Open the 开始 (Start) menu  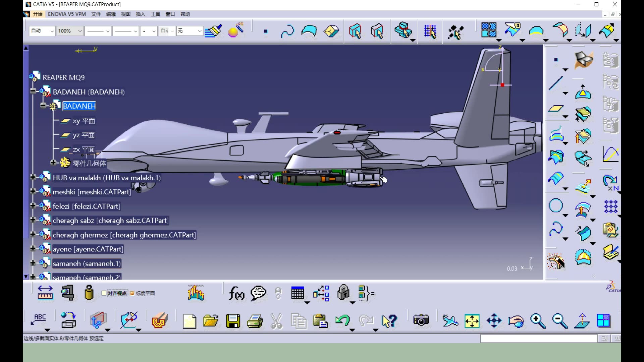pos(38,14)
